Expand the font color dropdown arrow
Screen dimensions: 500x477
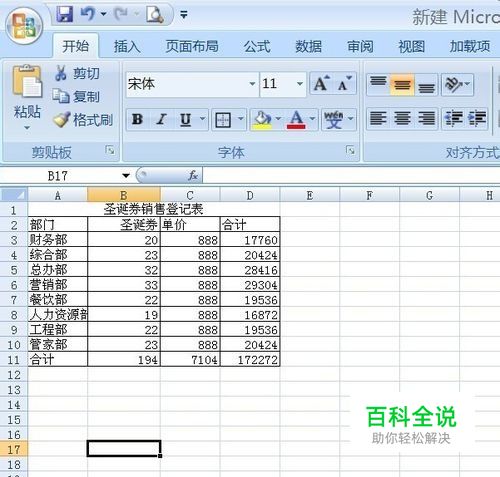pyautogui.click(x=312, y=119)
